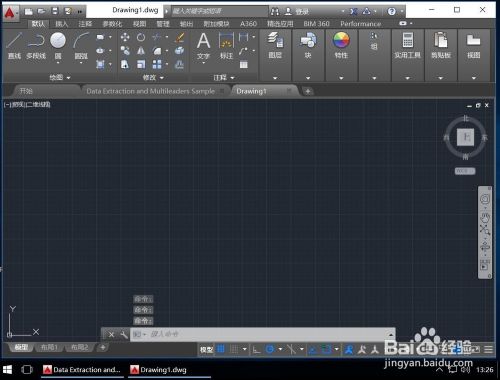500x380 pixels.
Task: Open the Arc tool dropdown arrow
Action: coord(81,63)
